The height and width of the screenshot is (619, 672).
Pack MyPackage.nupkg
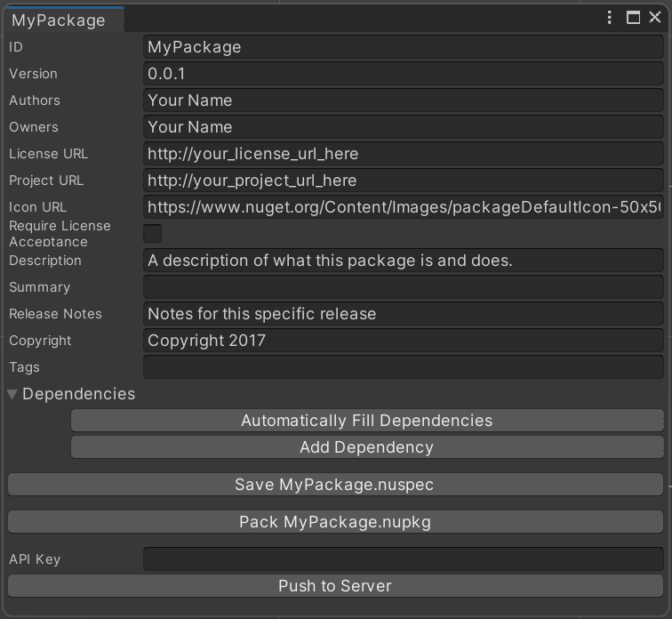coord(336,522)
